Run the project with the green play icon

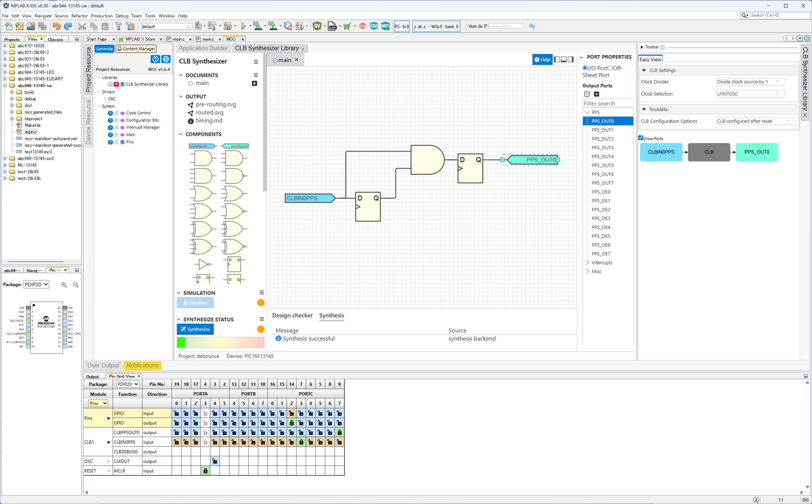(x=243, y=26)
